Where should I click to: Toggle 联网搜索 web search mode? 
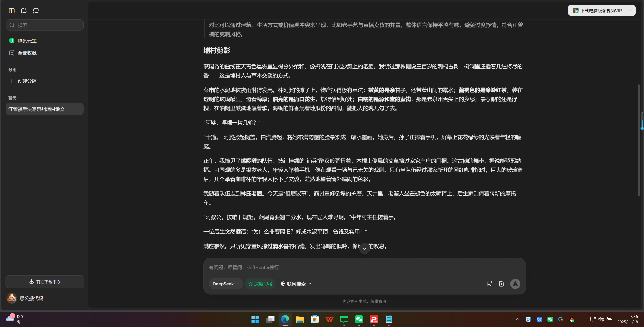point(294,284)
